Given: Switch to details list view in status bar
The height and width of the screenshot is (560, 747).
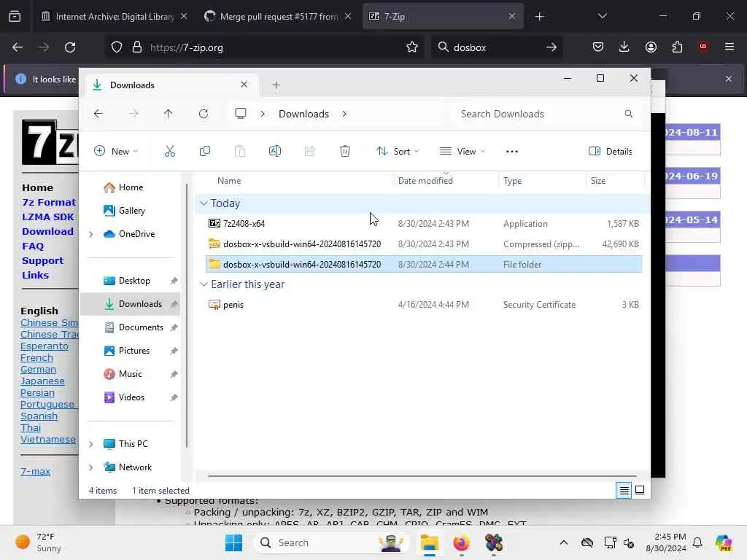Looking at the screenshot, I should coord(624,490).
